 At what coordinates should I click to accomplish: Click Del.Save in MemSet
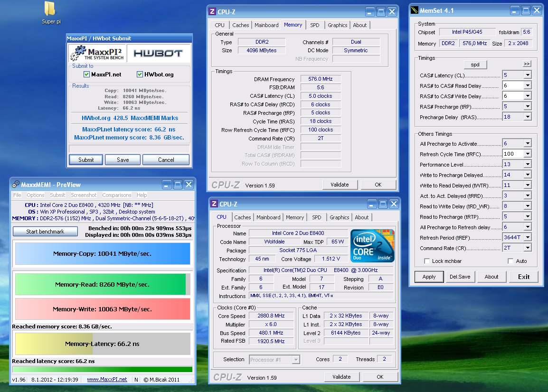point(460,277)
